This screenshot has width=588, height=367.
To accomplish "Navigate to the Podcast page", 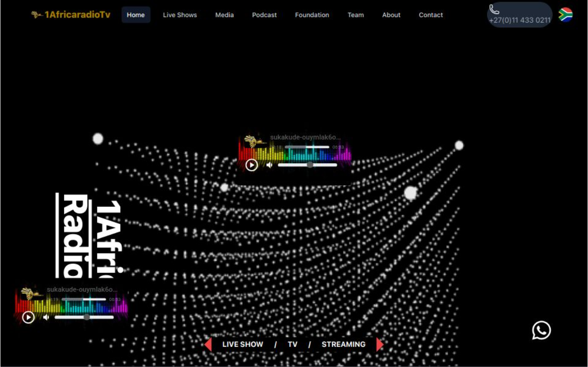I will pos(264,15).
